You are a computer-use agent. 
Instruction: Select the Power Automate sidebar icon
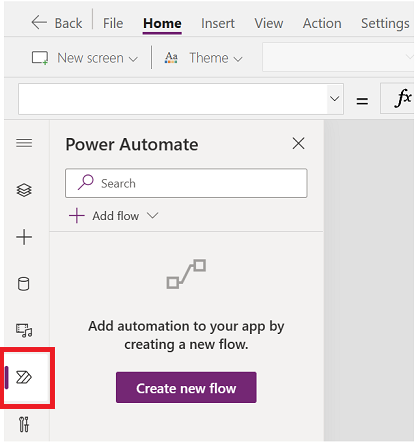pyautogui.click(x=24, y=377)
